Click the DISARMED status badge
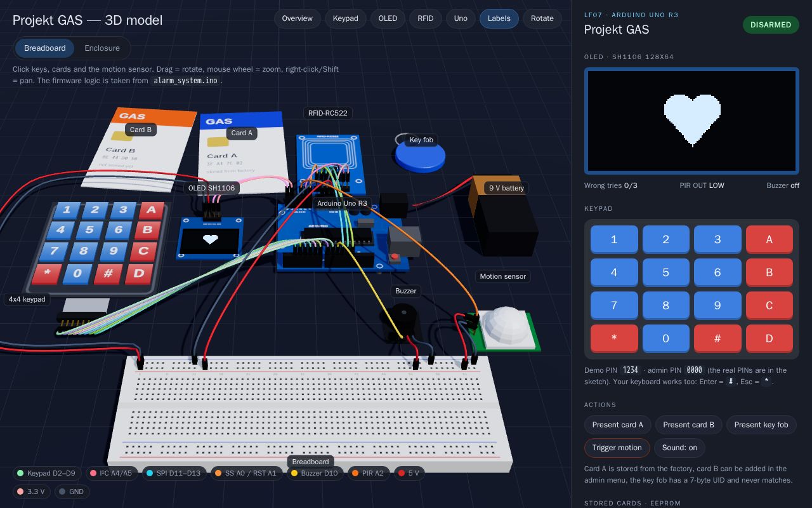Viewport: 812px width, 508px height. (x=771, y=25)
